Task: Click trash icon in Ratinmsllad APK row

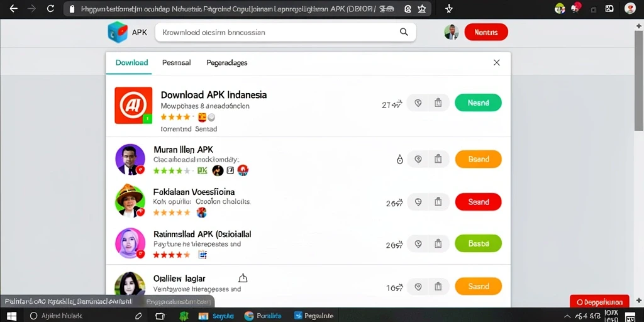Action: click(438, 243)
